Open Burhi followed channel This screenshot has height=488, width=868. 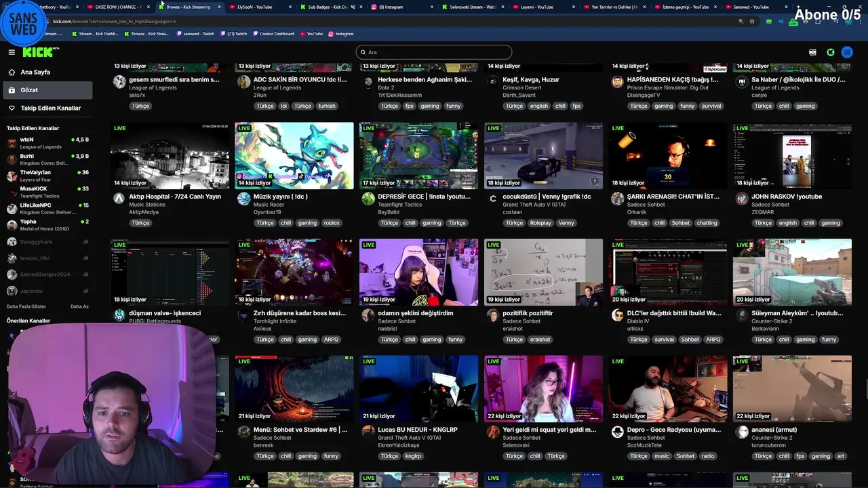point(47,159)
